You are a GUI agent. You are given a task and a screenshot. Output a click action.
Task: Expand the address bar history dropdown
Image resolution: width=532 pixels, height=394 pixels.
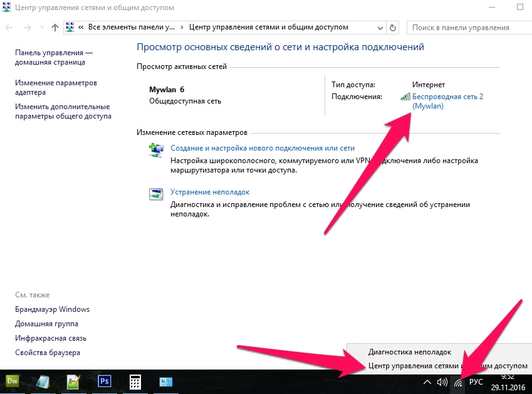pos(380,28)
